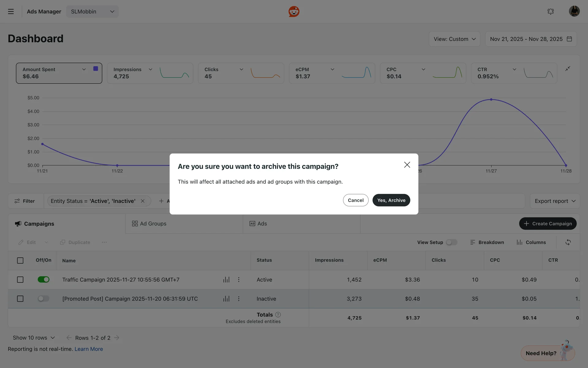The height and width of the screenshot is (368, 588).
Task: Enable the View Setup switch
Action: (x=451, y=242)
